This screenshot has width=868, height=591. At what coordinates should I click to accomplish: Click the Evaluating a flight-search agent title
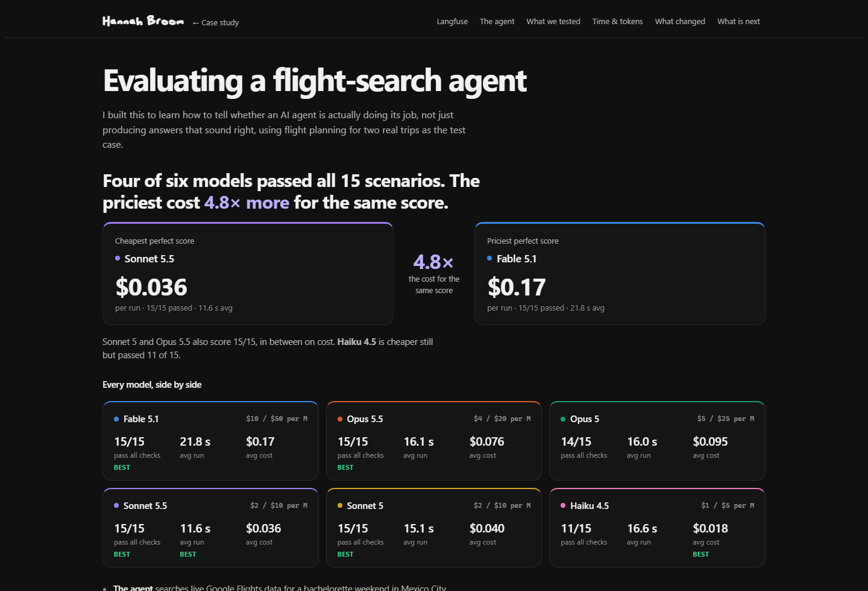point(315,81)
